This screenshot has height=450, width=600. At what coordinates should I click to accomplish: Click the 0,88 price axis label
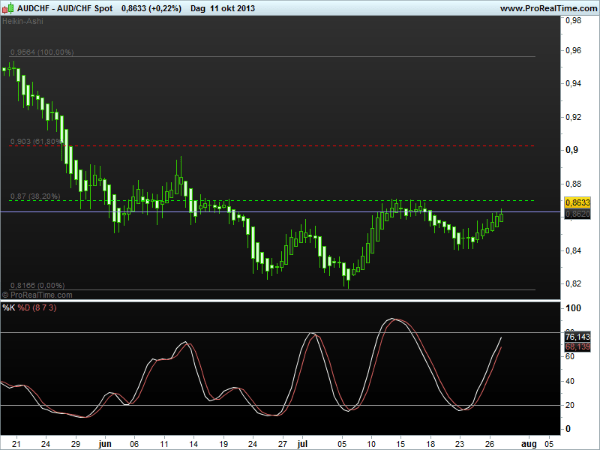tap(573, 184)
